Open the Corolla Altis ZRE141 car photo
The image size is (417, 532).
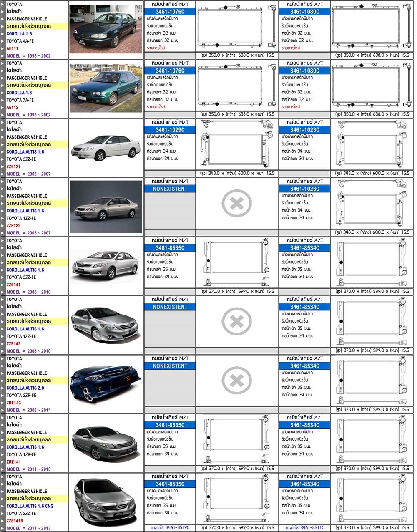pyautogui.click(x=106, y=443)
